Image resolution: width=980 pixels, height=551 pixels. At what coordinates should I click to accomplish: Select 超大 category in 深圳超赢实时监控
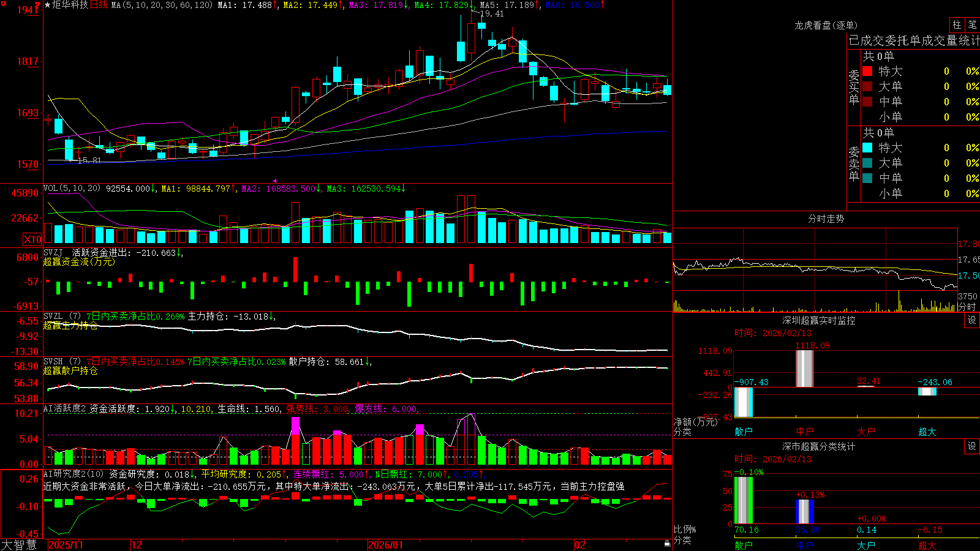[927, 432]
